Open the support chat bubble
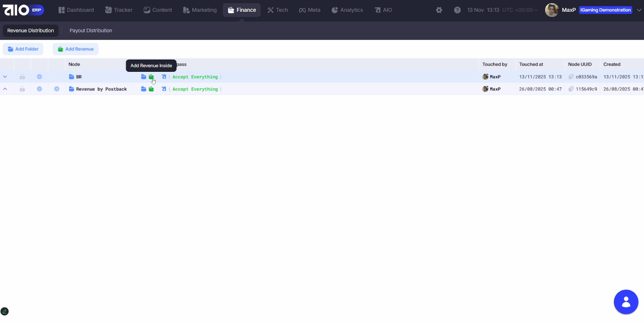Viewport: 644px width, 322px height. click(626, 302)
